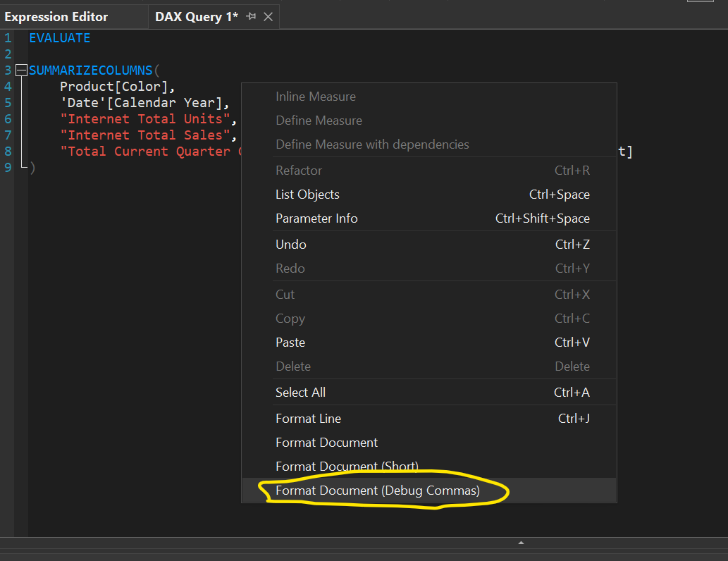Undo the last edit via context menu

tap(290, 244)
